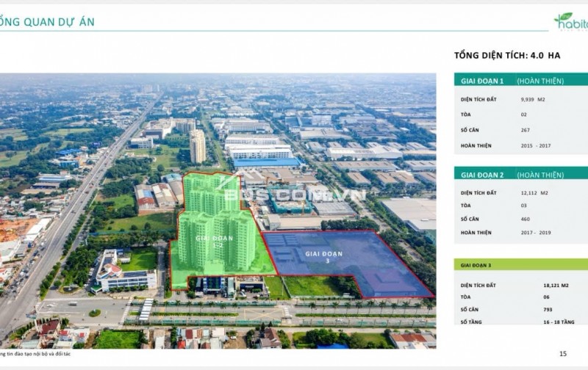
Task: Click the blue "GIAI ĐOẠN 3" map area label
Action: click(x=323, y=257)
